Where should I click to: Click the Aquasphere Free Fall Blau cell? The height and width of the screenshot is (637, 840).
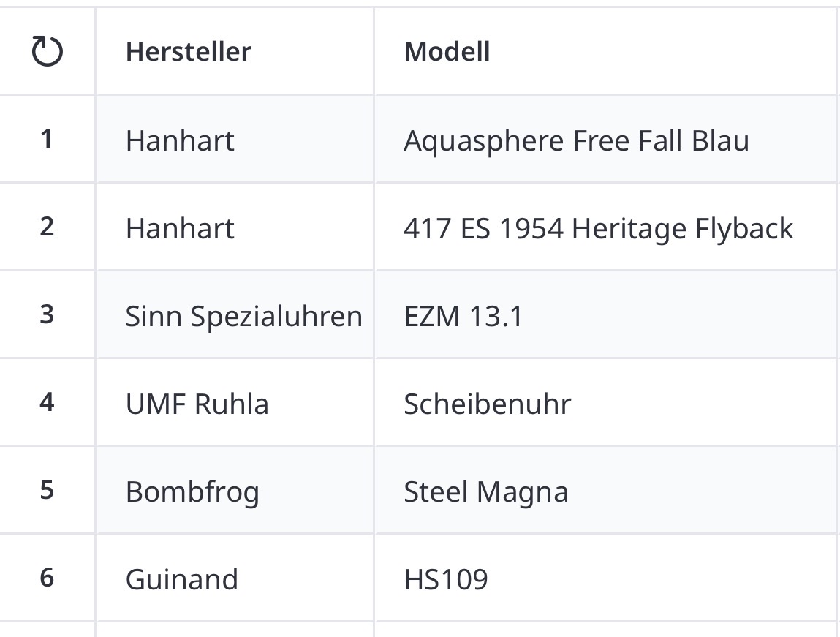tap(576, 140)
